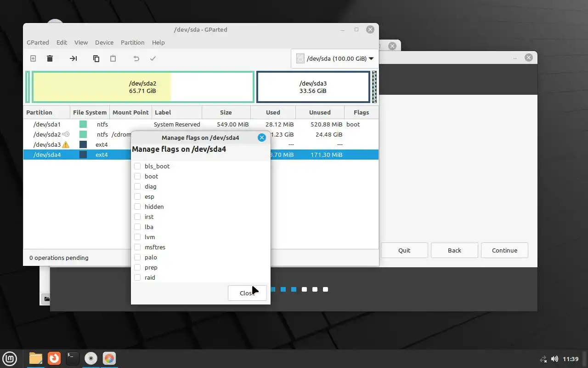Click the Paste partition toolbar icon
Screen dimensions: 588x368
coord(113,58)
